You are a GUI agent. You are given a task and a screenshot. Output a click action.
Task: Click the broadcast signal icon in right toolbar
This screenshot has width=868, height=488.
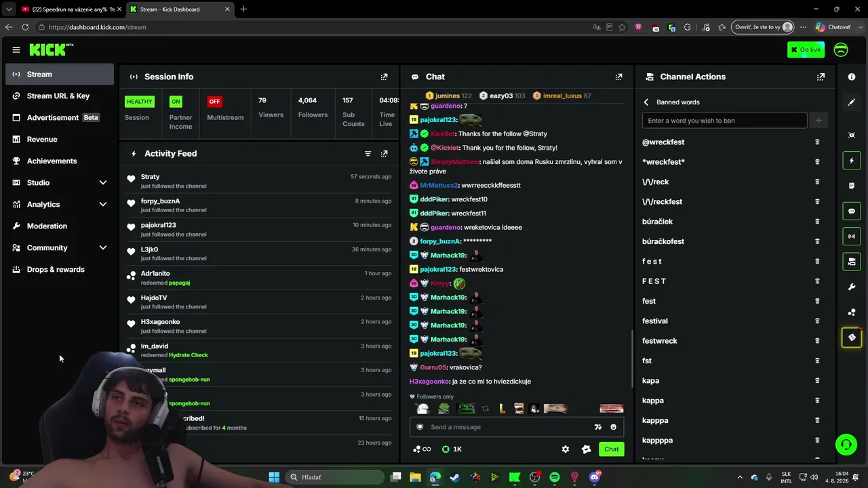pos(852,237)
